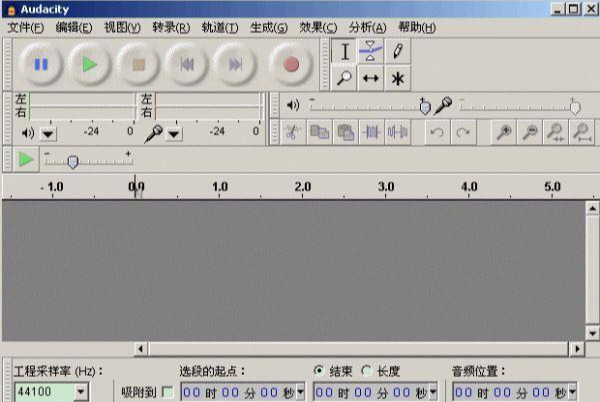
Task: Click the input recording level slider handle
Action: pos(575,107)
